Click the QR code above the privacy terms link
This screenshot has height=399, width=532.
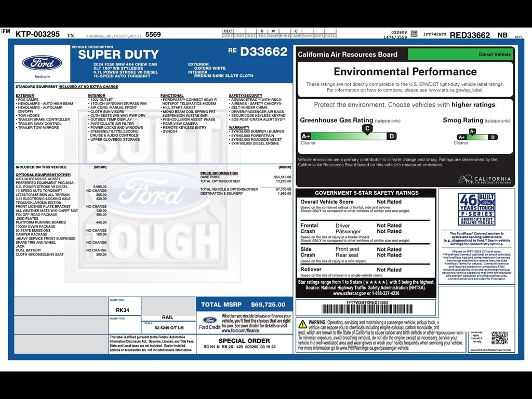[499, 337]
